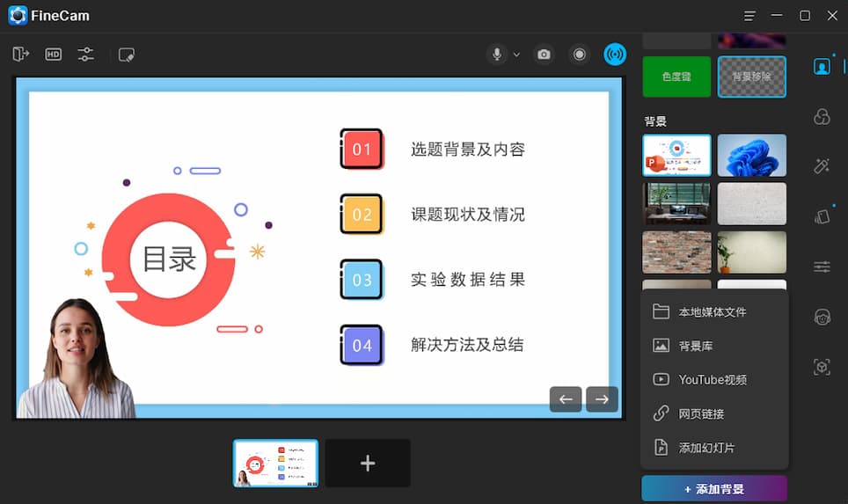This screenshot has width=848, height=504.
Task: Click 添加背景 to expand background options
Action: click(714, 489)
